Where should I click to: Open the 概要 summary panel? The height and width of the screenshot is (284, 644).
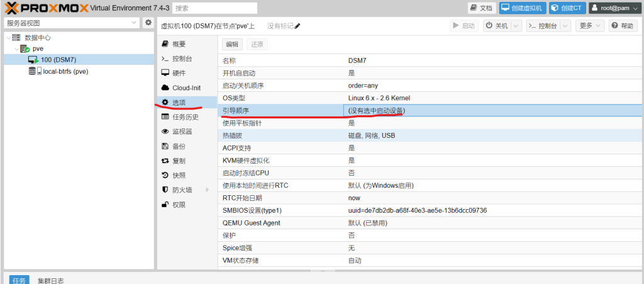click(x=179, y=44)
